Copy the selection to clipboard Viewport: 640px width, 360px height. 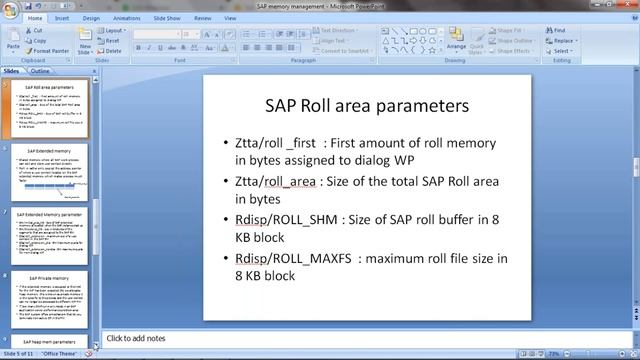36,41
